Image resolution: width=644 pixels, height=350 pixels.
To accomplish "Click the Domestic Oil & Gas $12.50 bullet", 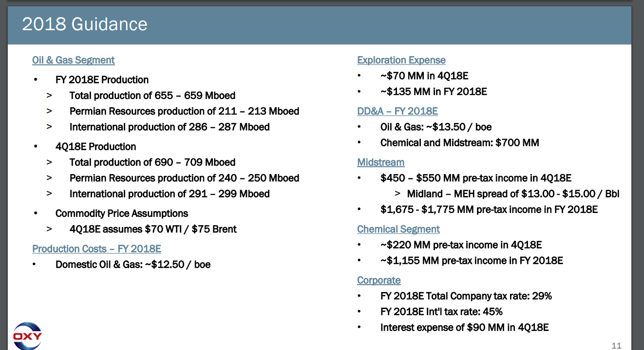I will (133, 264).
